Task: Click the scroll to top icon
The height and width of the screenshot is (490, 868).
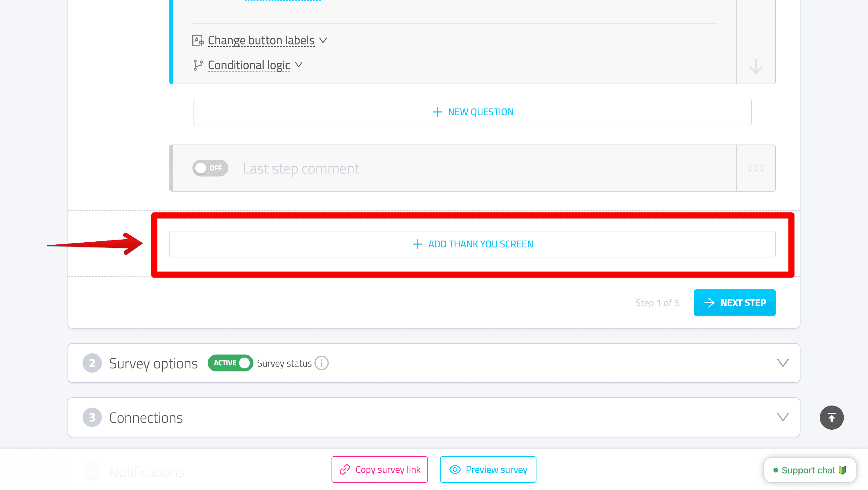Action: point(831,417)
